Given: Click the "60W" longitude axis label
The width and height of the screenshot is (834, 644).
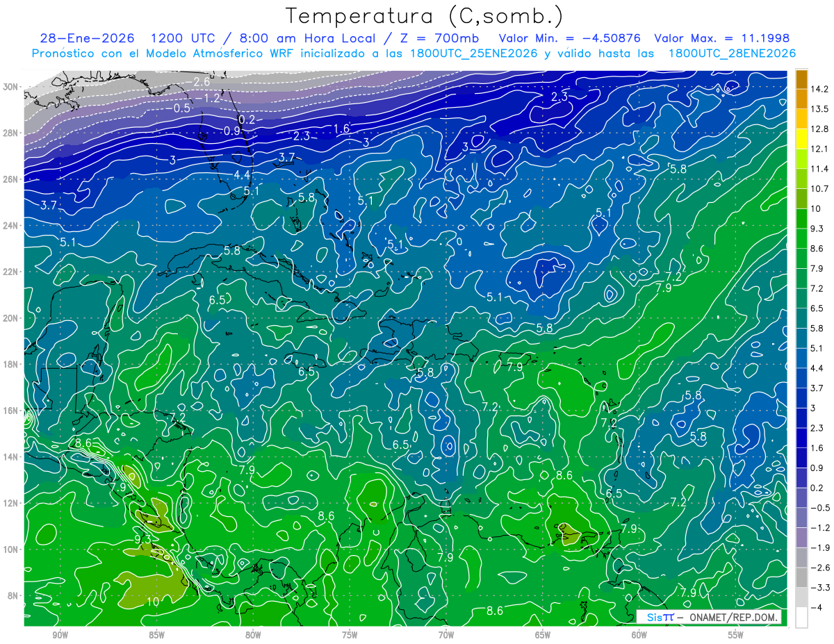Looking at the screenshot, I should [x=639, y=635].
